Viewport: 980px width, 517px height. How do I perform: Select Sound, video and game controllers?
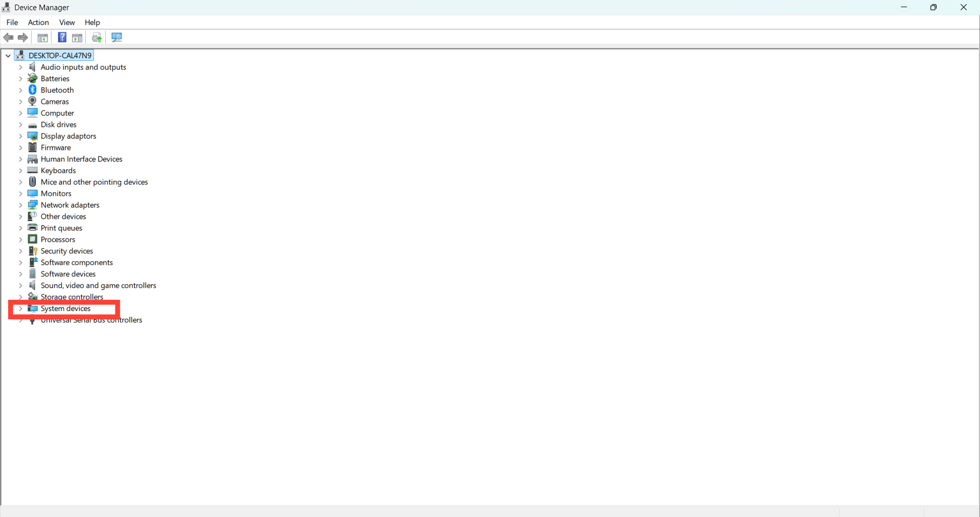99,286
